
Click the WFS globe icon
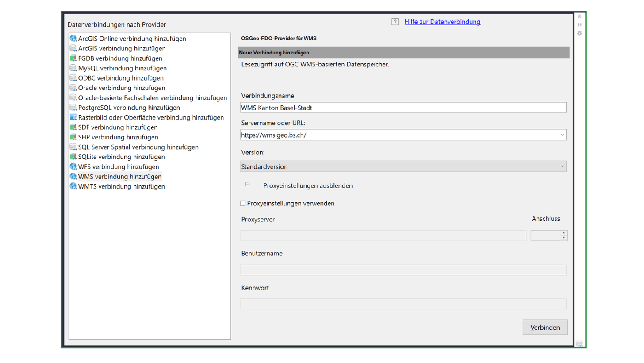73,167
